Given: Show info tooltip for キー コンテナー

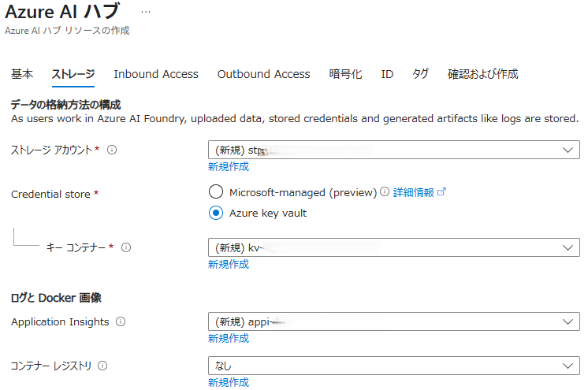Looking at the screenshot, I should 126,247.
